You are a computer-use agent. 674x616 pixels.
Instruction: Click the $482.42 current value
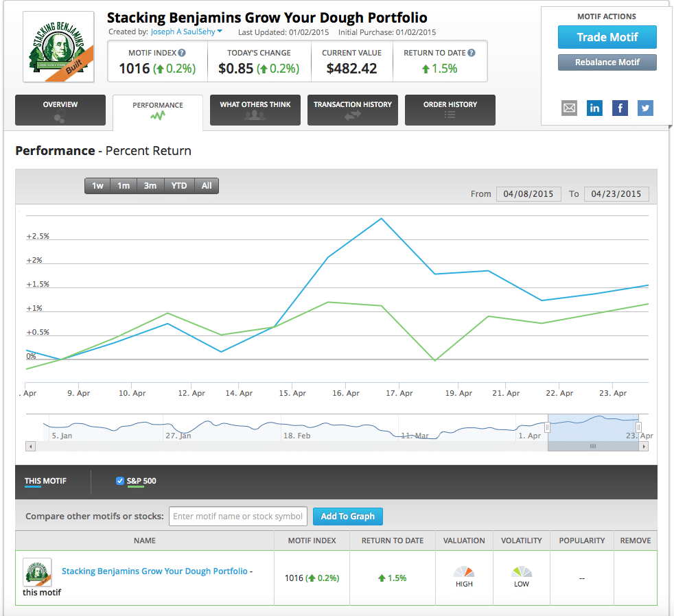(351, 69)
